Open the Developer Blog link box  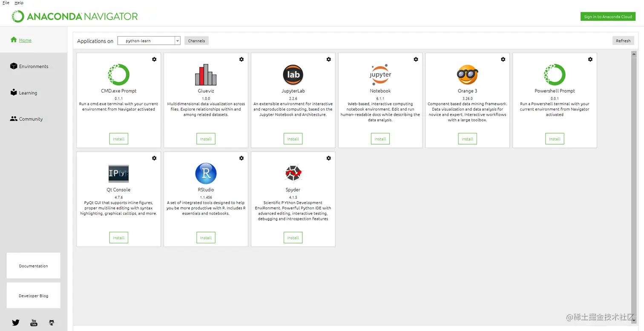pos(34,296)
